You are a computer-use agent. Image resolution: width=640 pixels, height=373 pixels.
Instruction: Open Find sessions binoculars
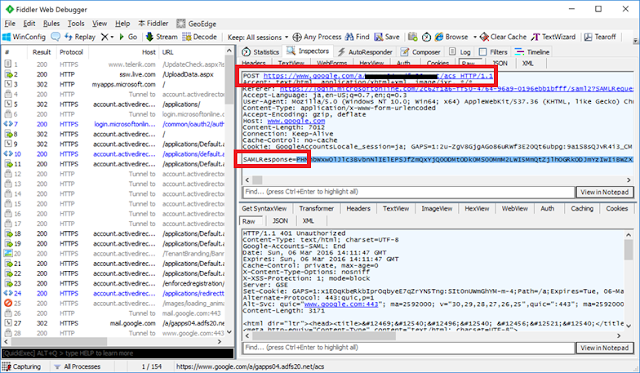[357, 37]
